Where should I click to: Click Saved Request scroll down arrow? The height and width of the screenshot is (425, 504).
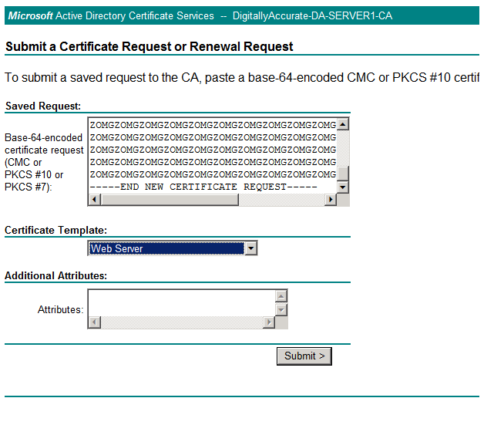pyautogui.click(x=343, y=187)
